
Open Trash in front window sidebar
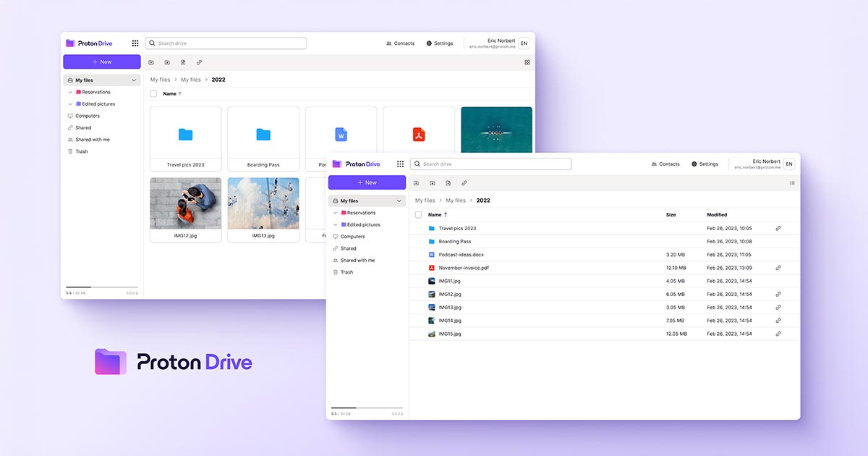(x=346, y=272)
